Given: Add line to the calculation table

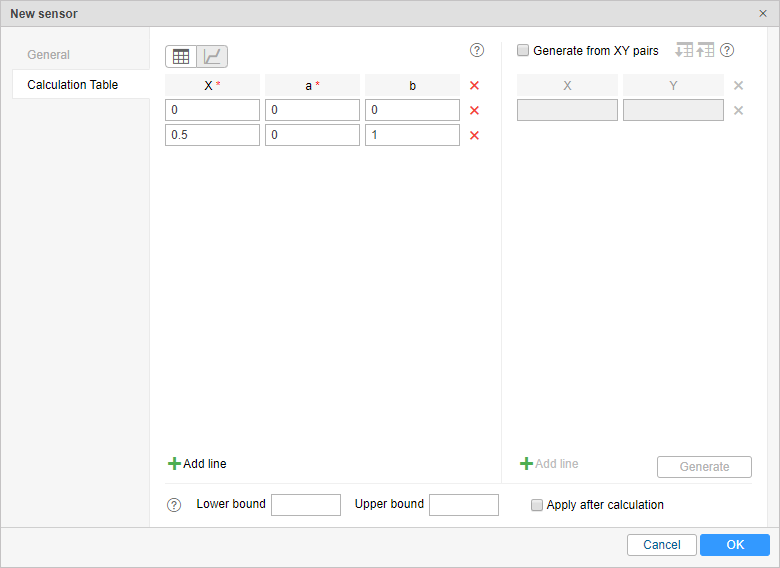Looking at the screenshot, I should point(197,464).
